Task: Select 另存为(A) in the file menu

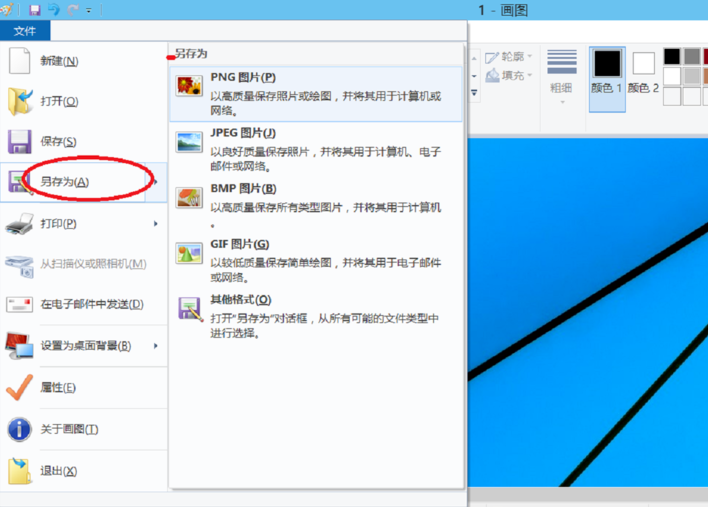Action: [x=73, y=182]
